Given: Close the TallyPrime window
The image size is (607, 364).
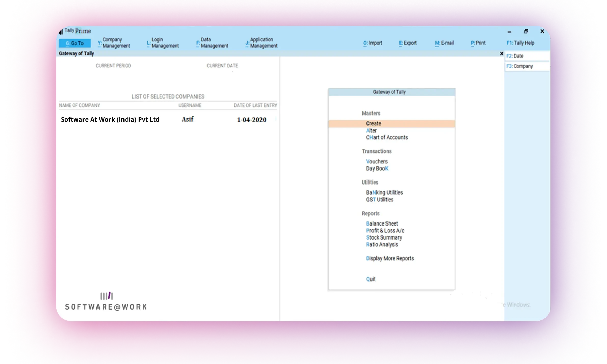Looking at the screenshot, I should 542,31.
